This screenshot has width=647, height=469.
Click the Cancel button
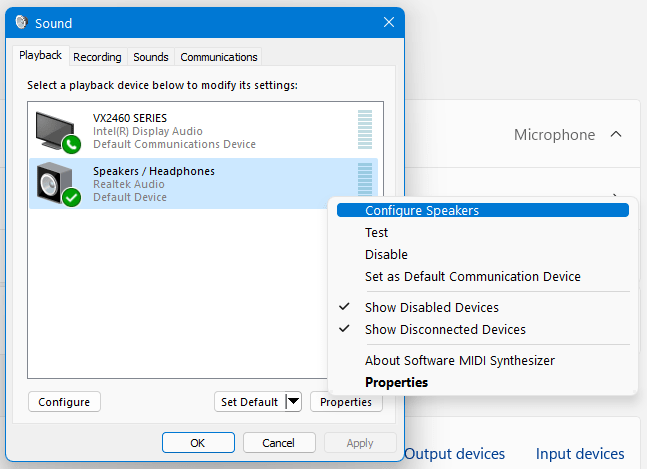279,443
